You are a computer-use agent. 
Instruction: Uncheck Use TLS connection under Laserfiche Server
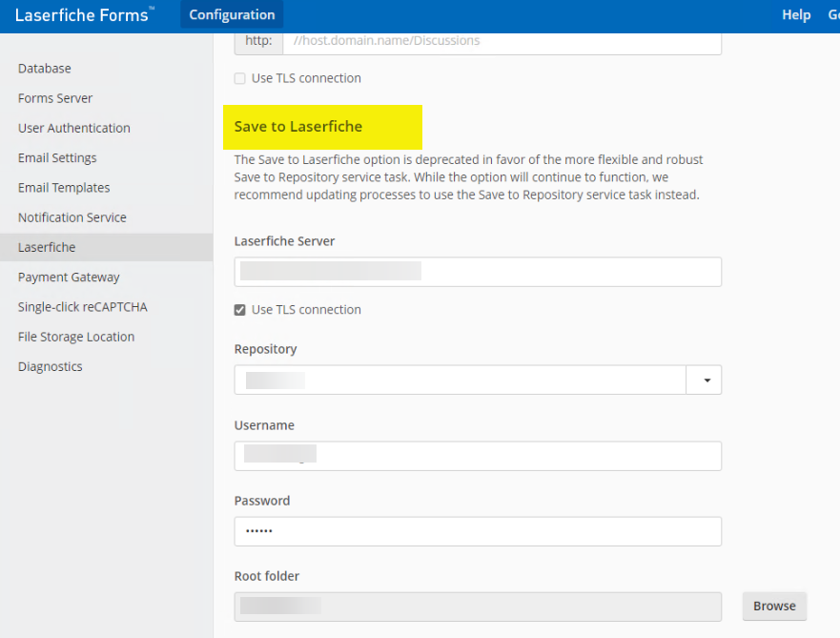pos(240,310)
